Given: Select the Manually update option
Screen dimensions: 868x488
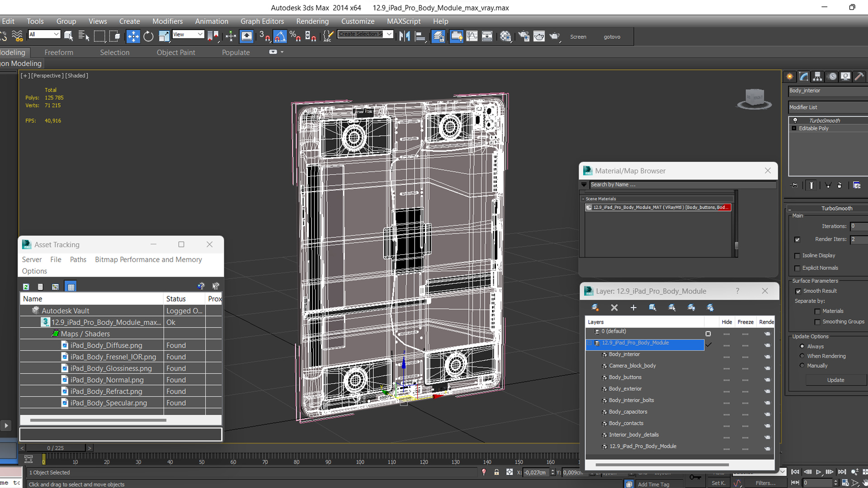Looking at the screenshot, I should tap(802, 366).
